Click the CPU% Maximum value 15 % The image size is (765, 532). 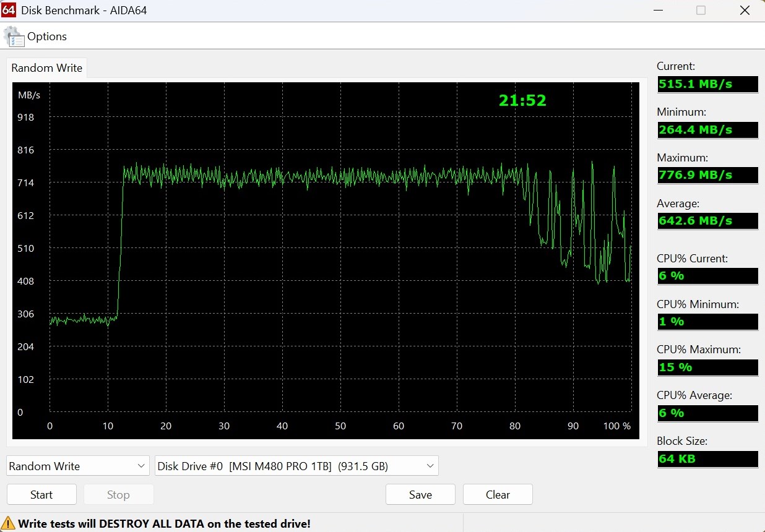point(707,367)
